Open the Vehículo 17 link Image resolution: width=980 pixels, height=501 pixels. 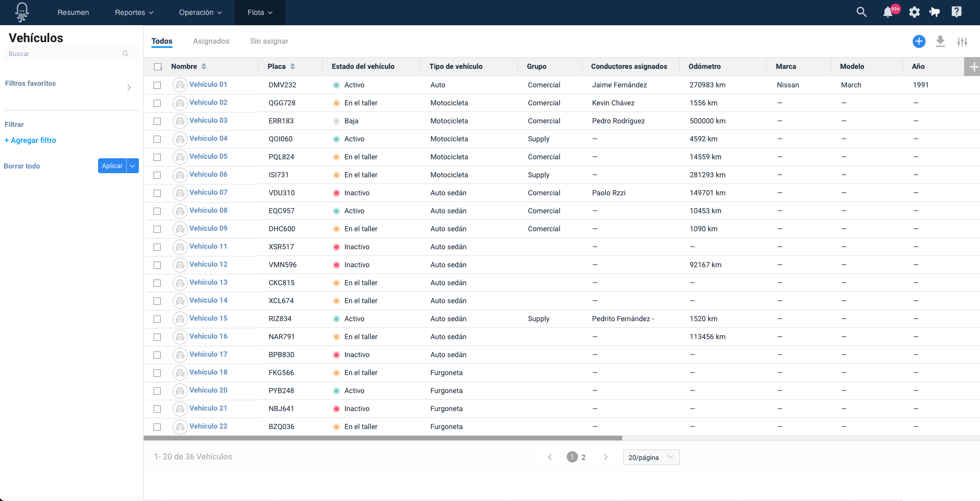point(208,354)
